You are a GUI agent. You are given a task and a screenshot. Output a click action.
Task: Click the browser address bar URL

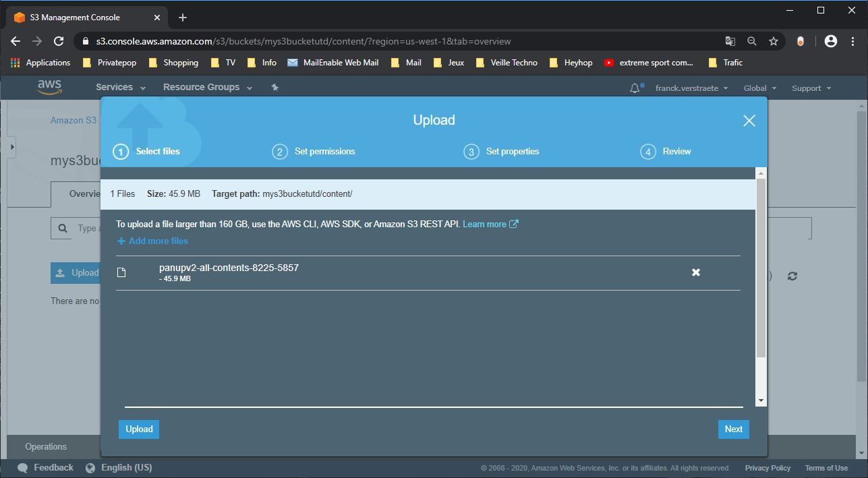pos(303,41)
